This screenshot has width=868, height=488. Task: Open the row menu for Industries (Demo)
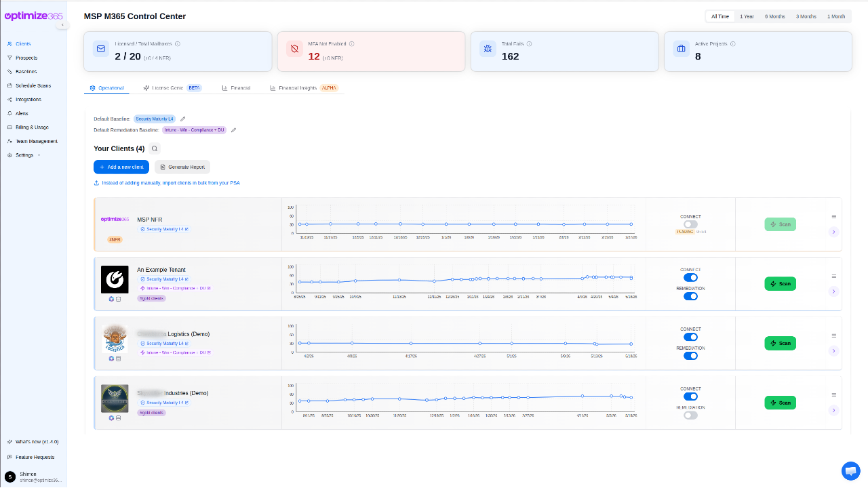[x=834, y=394]
